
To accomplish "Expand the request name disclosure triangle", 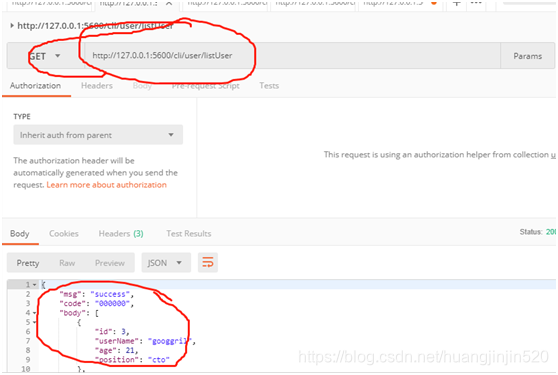I will click(x=12, y=26).
